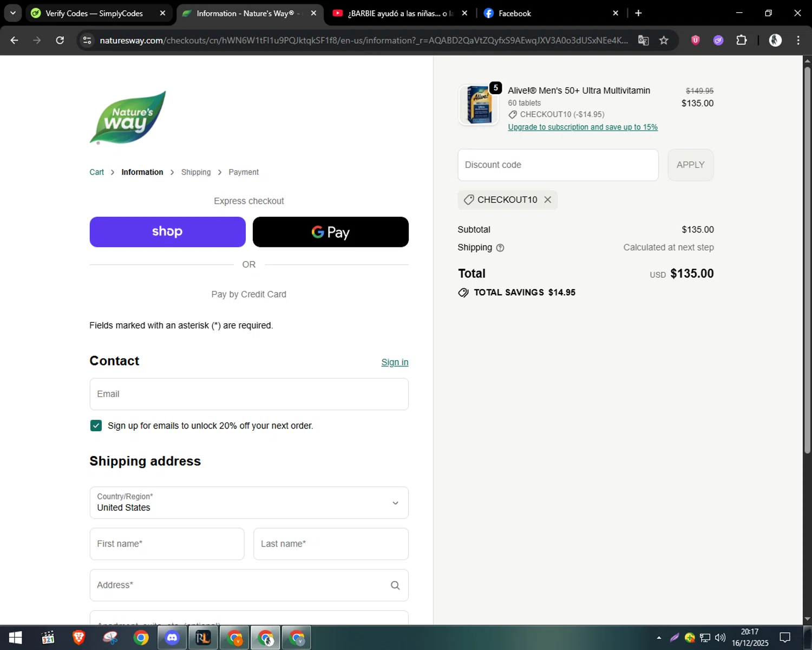
Task: Reload the checkout page
Action: [x=60, y=40]
